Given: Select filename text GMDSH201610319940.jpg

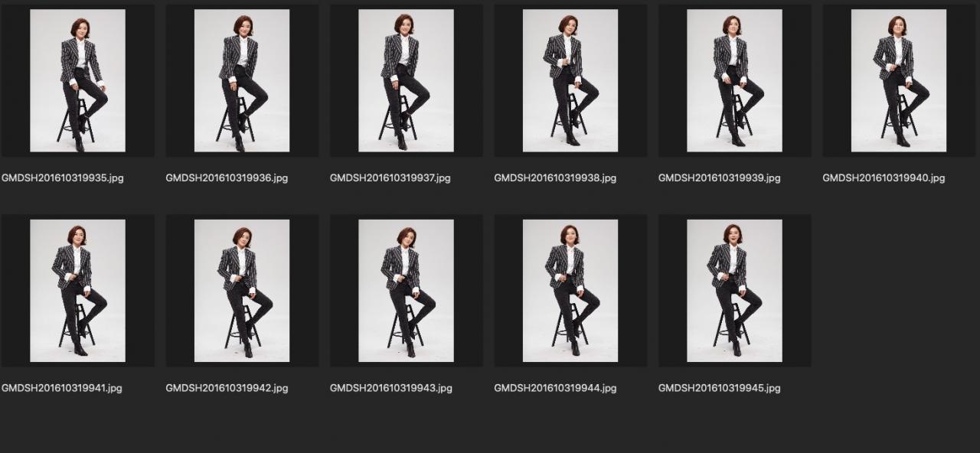Looking at the screenshot, I should [884, 178].
